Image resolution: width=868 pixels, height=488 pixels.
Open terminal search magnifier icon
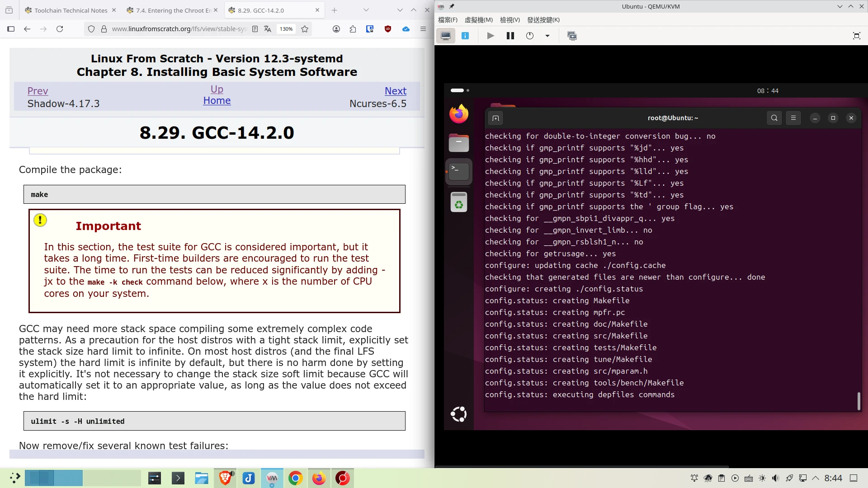774,118
